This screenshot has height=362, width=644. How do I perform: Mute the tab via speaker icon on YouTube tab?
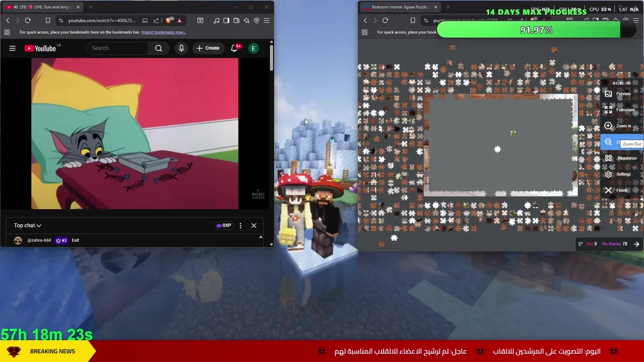[x=16, y=7]
